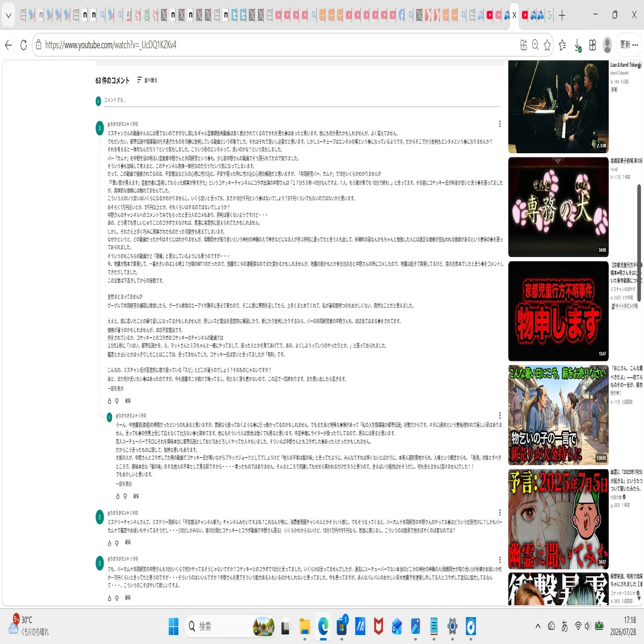Open the 物乞いの子の一言で video thumbnail
Screen dimensions: 644x644
point(558,415)
